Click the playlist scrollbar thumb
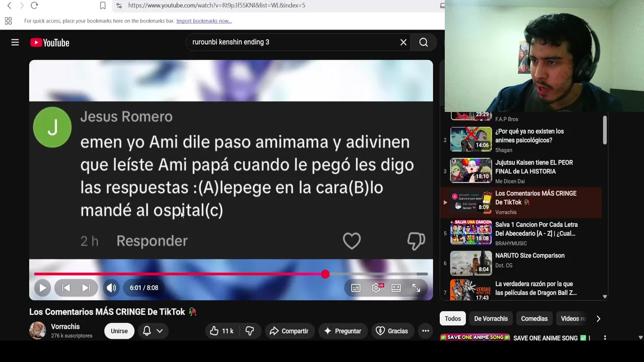Image resolution: width=644 pixels, height=362 pixels. 605,130
